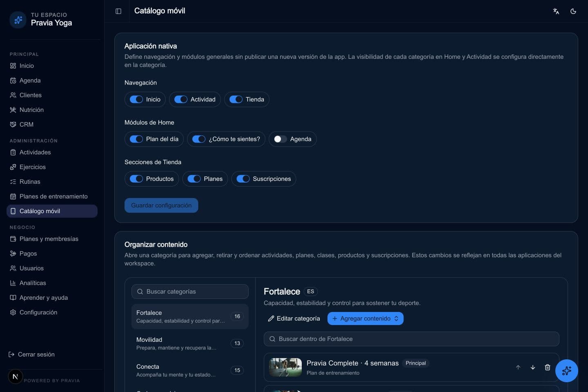Go to Clientes in the sidebar
The width and height of the screenshot is (588, 392).
[52, 95]
